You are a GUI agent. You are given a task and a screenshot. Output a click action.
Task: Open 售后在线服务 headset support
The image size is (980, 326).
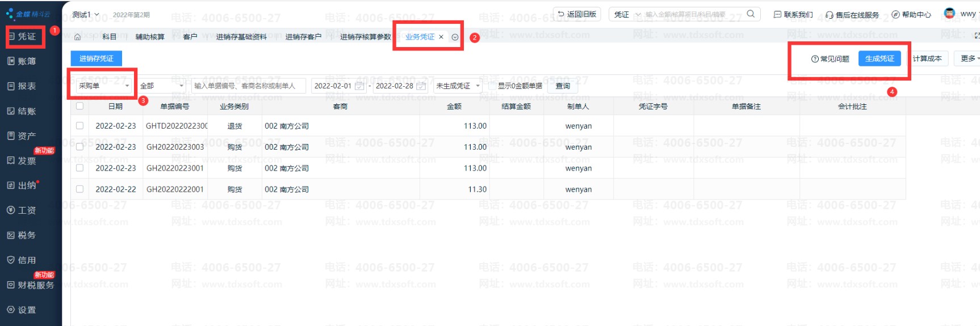[x=830, y=15]
